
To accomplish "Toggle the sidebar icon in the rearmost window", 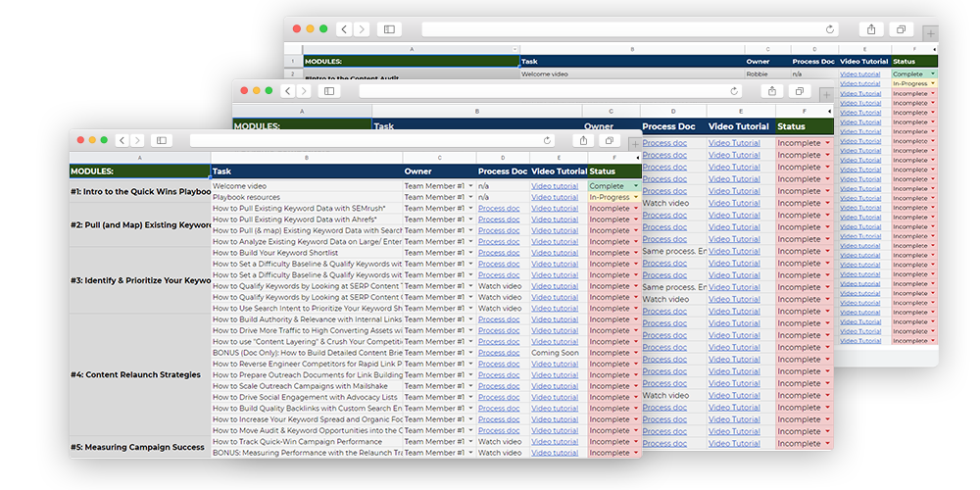I will [389, 29].
